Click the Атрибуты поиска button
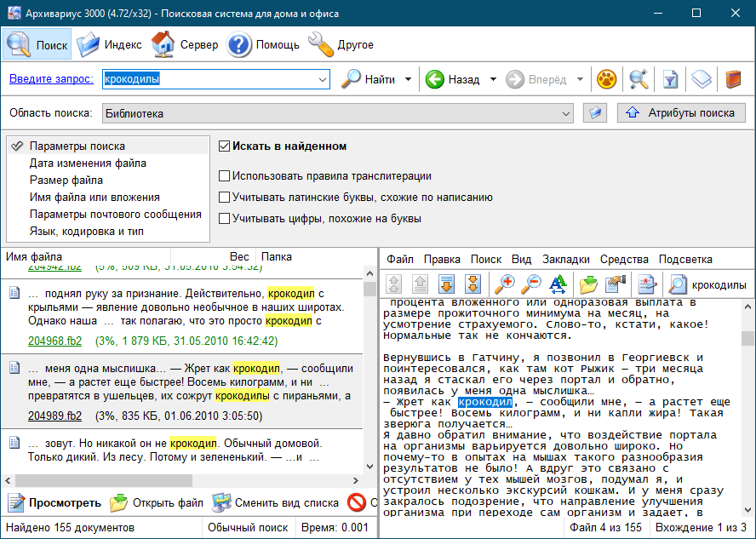 [x=681, y=112]
